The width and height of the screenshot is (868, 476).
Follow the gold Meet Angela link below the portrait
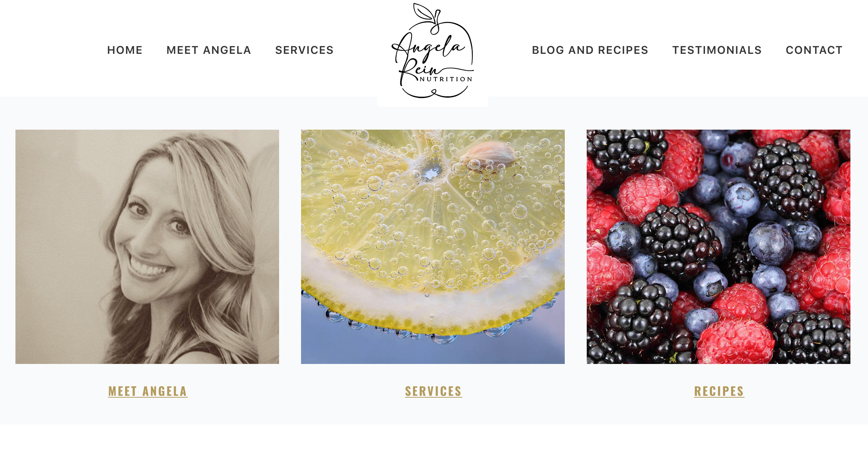point(148,391)
